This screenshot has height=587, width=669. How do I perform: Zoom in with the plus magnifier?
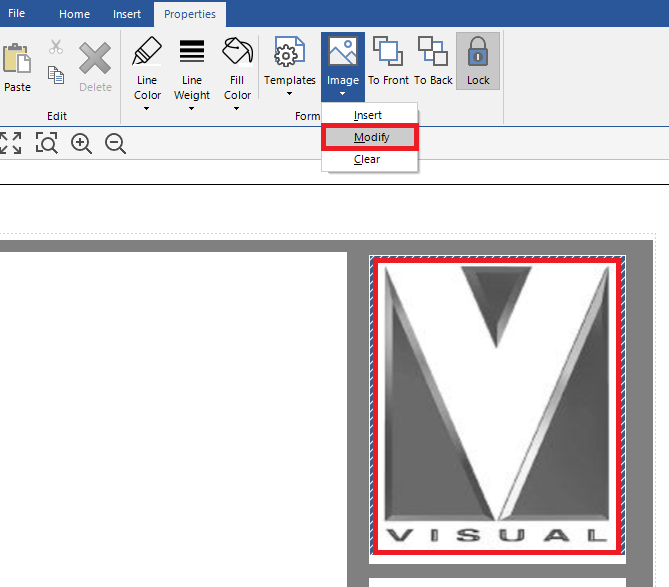point(82,144)
